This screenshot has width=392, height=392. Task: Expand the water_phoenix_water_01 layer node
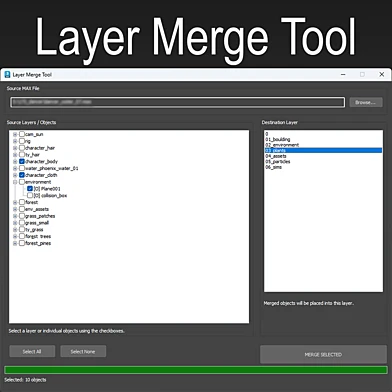[15, 168]
